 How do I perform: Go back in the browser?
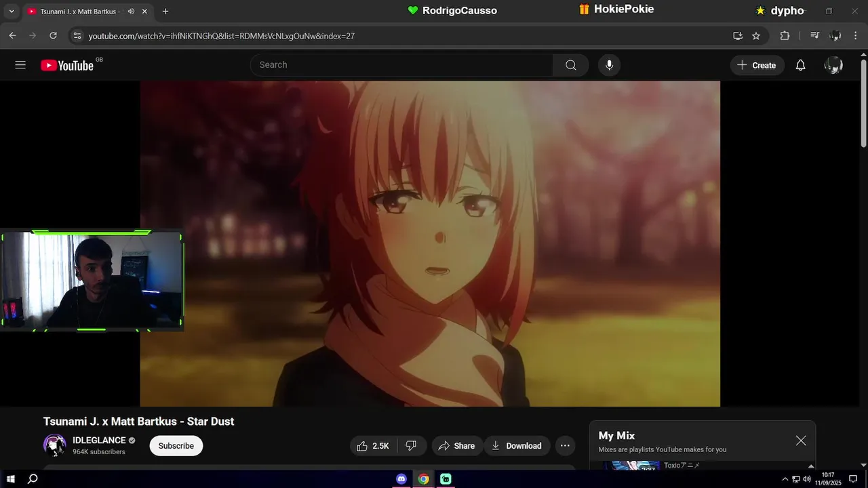point(12,36)
